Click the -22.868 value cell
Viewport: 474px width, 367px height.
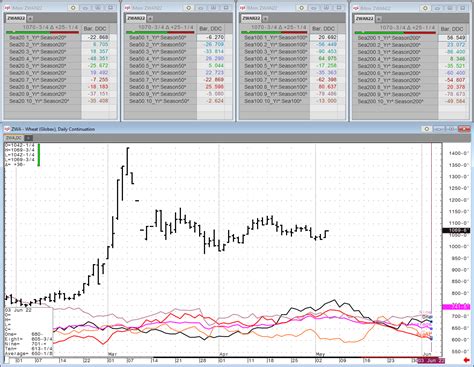click(x=96, y=37)
